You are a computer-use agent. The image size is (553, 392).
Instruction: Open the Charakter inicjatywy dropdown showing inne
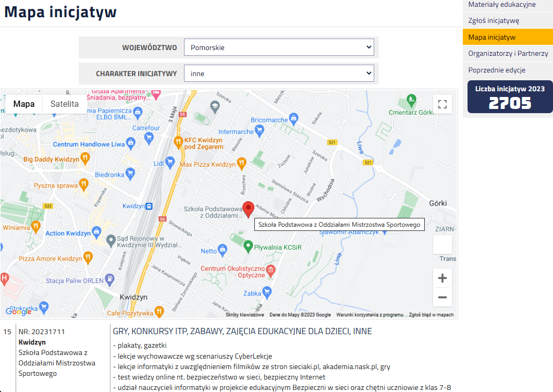point(279,73)
